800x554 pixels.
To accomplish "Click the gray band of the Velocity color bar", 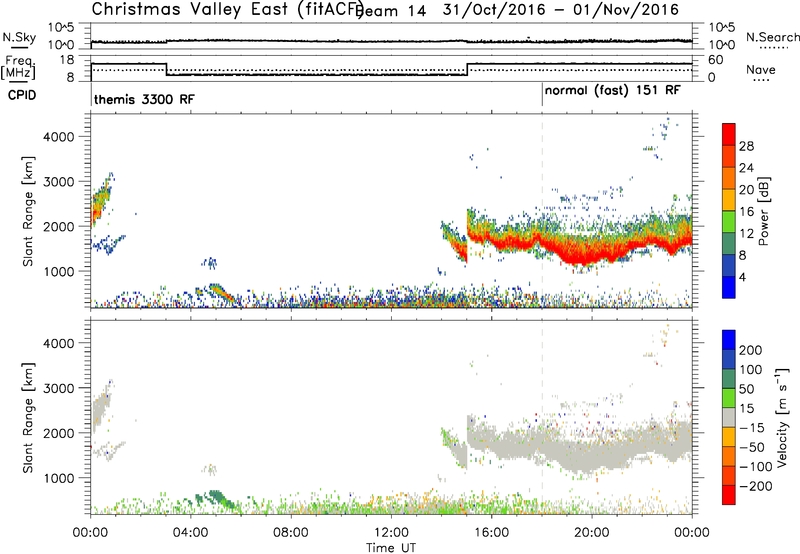I will point(729,417).
